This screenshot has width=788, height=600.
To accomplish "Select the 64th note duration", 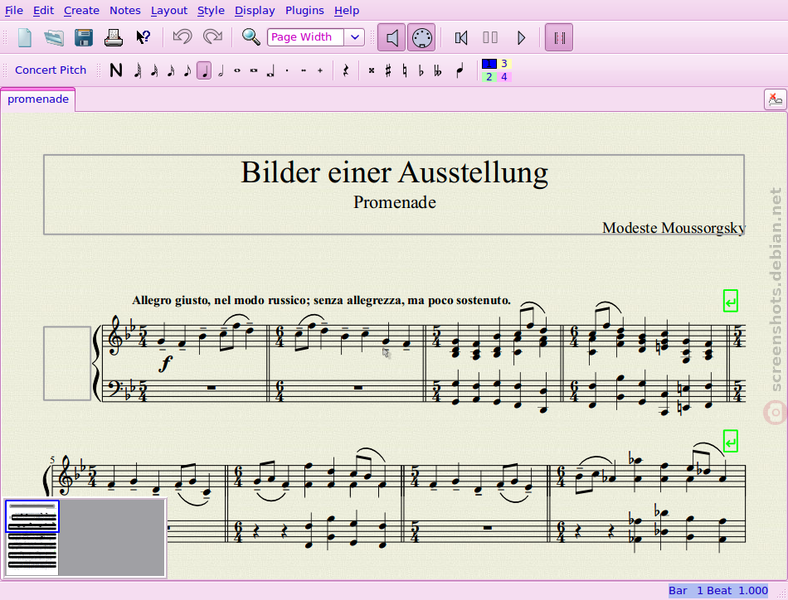I will [x=137, y=70].
